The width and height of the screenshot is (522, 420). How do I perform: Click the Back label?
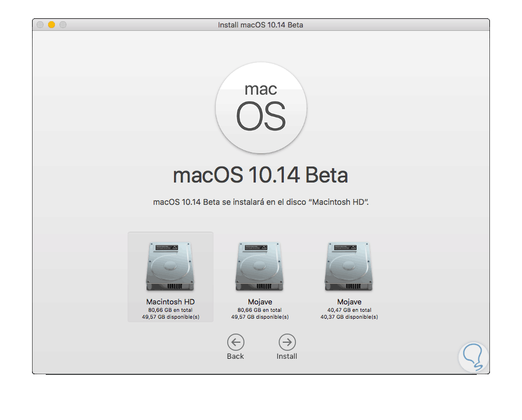[235, 356]
